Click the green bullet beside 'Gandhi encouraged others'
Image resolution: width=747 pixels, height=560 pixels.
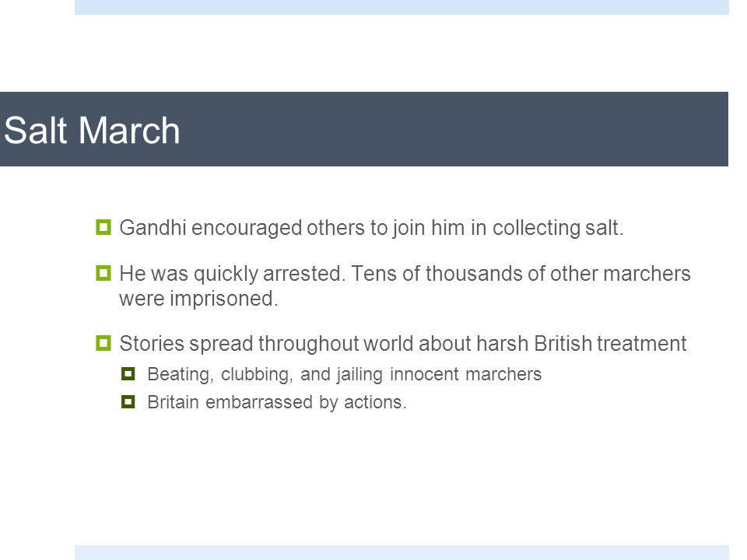pyautogui.click(x=103, y=227)
